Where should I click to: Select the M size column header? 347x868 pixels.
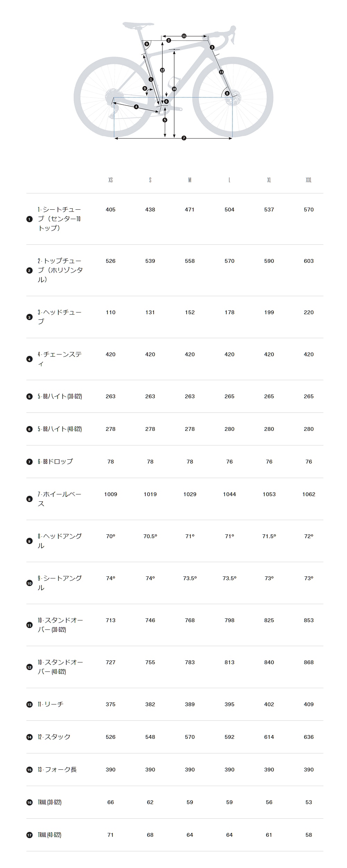pos(190,180)
